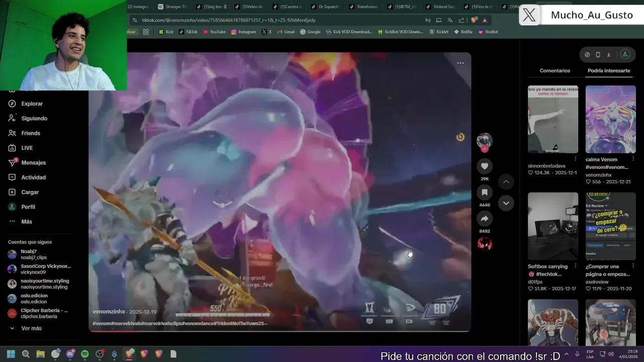Open the Windows Start menu

pyautogui.click(x=11, y=354)
